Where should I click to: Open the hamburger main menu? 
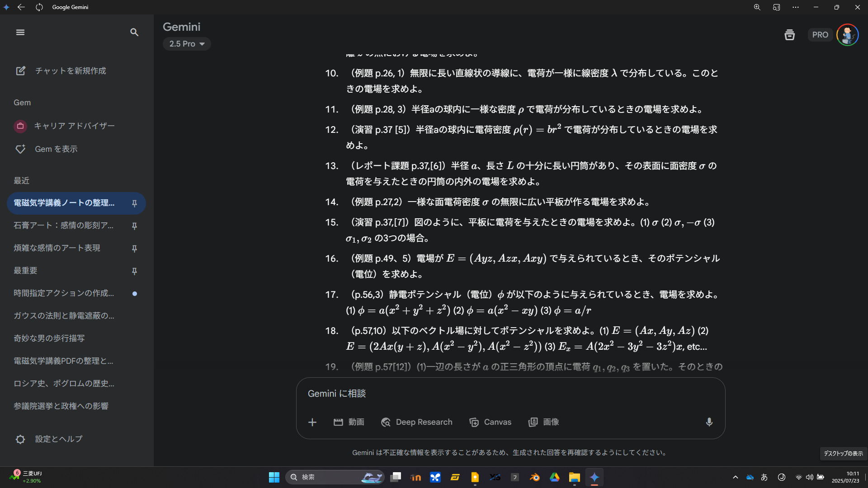[x=20, y=33]
